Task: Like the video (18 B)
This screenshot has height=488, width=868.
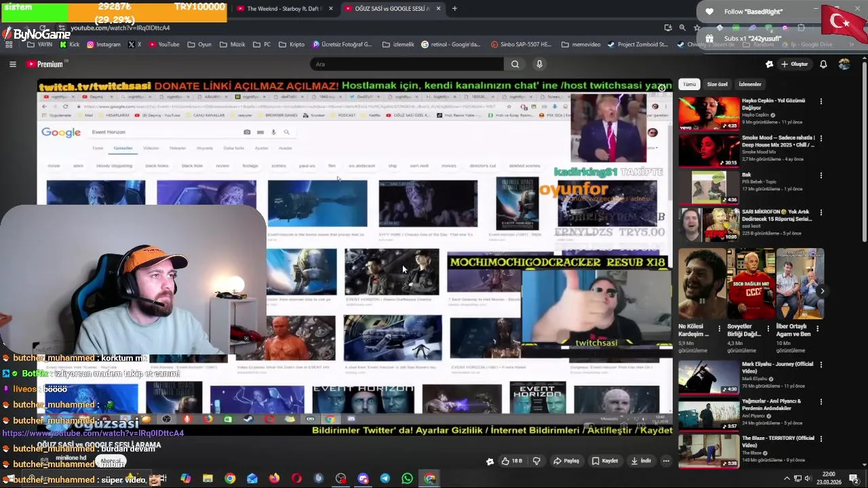Action: (512, 461)
